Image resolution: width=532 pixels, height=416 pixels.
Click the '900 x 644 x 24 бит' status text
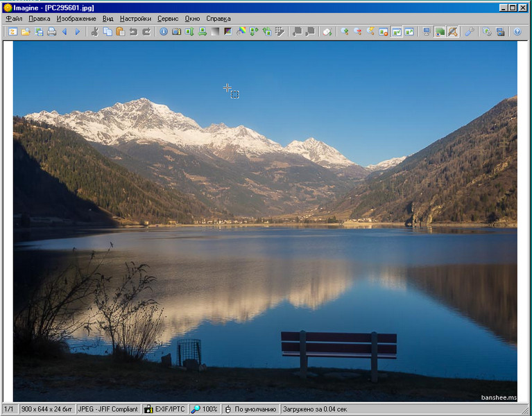coord(47,409)
